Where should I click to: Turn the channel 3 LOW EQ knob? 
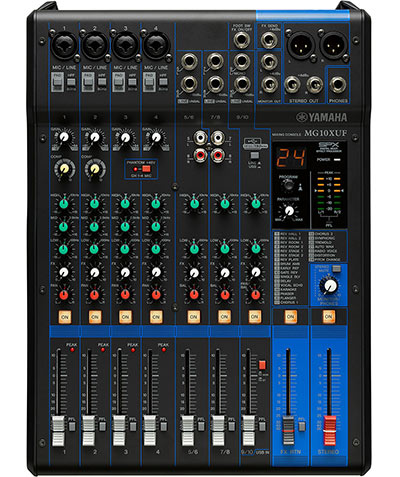[x=125, y=249]
